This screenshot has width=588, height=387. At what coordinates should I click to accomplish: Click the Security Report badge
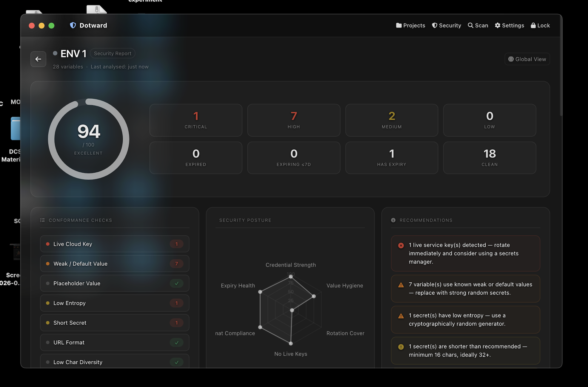pyautogui.click(x=113, y=53)
